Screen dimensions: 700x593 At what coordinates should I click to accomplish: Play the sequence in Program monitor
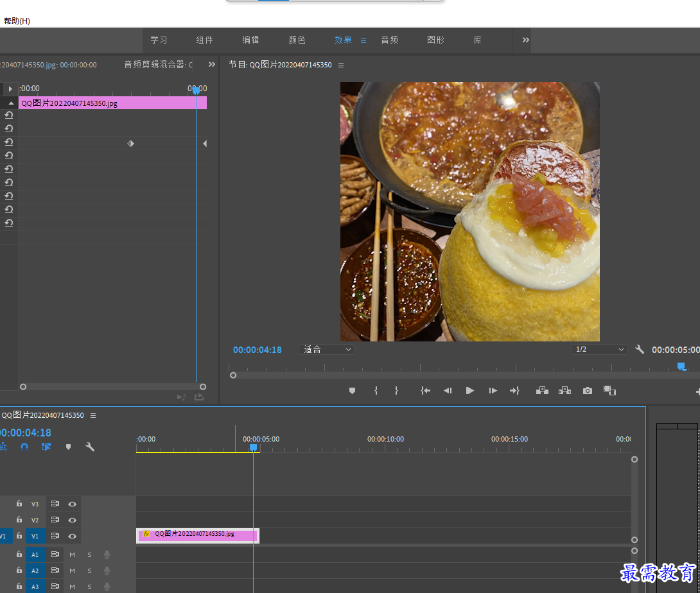469,391
